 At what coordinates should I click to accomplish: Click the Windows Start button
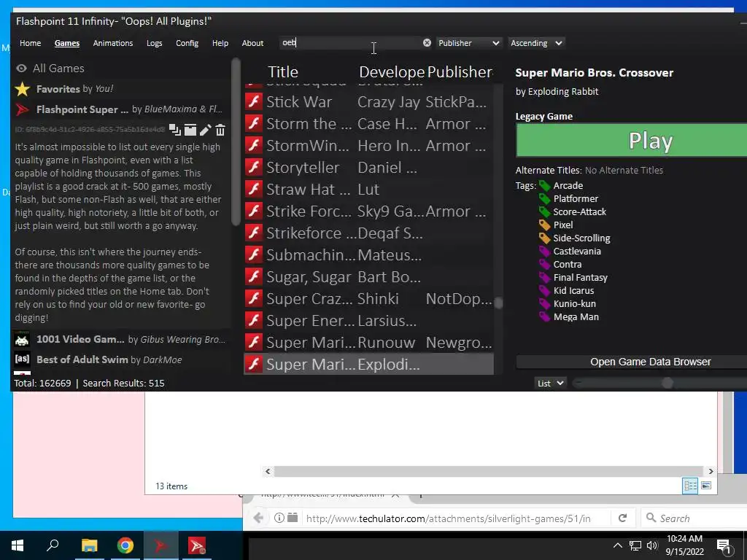(18, 545)
